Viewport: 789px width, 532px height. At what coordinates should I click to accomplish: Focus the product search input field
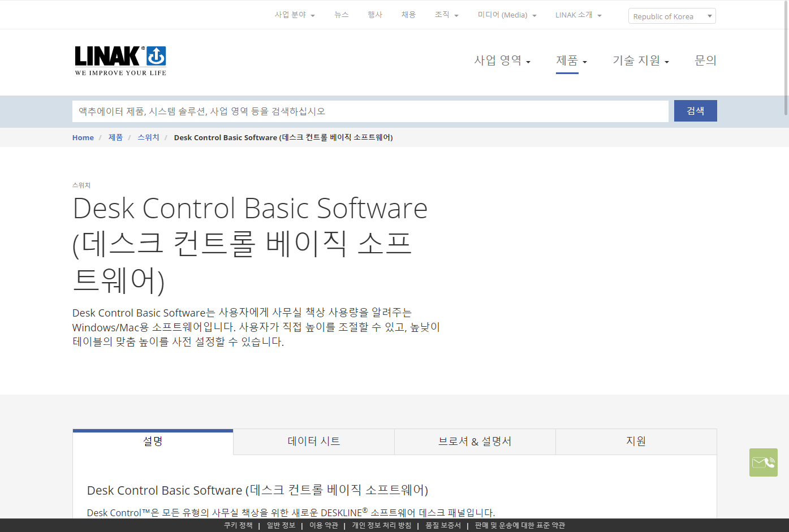[x=370, y=111]
